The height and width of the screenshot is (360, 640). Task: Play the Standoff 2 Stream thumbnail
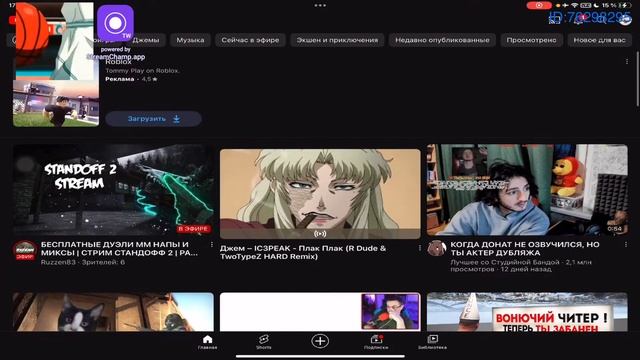click(x=113, y=190)
